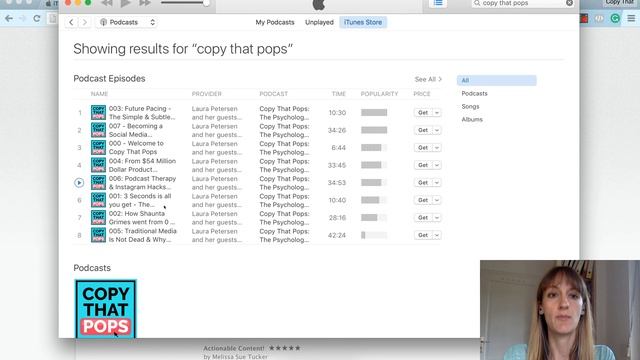The width and height of the screenshot is (640, 360).
Task: Click artwork icon of 003: Future Pacing row
Action: pyautogui.click(x=98, y=113)
